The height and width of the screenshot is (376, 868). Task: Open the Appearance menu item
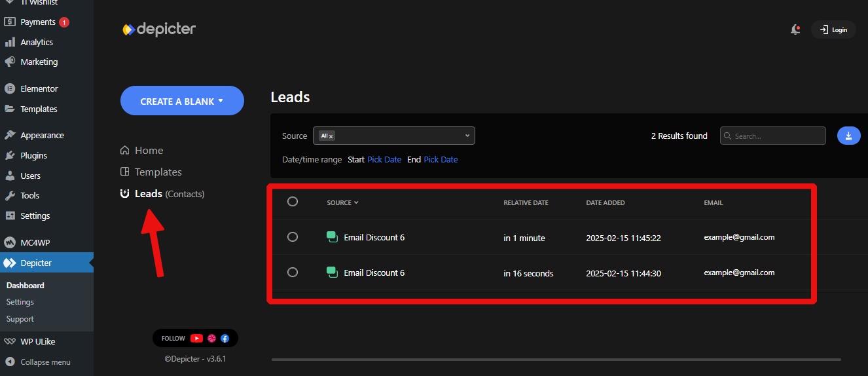point(43,135)
